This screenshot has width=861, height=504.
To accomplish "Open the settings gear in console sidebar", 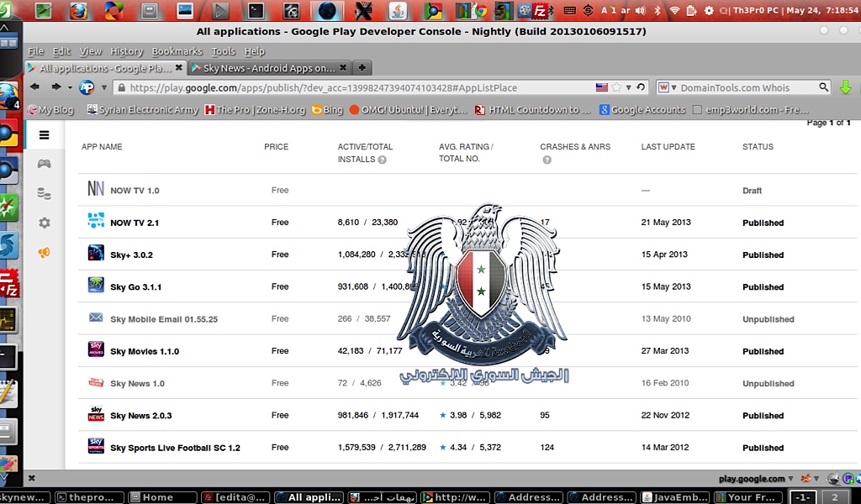I will click(44, 223).
